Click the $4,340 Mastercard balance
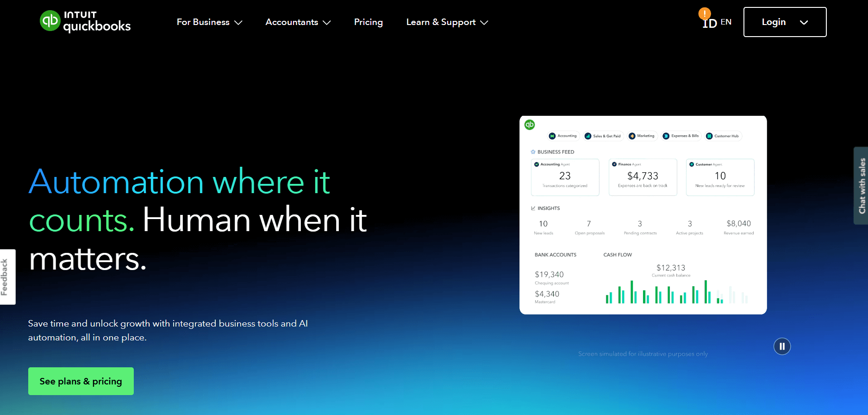868x415 pixels. click(x=547, y=294)
